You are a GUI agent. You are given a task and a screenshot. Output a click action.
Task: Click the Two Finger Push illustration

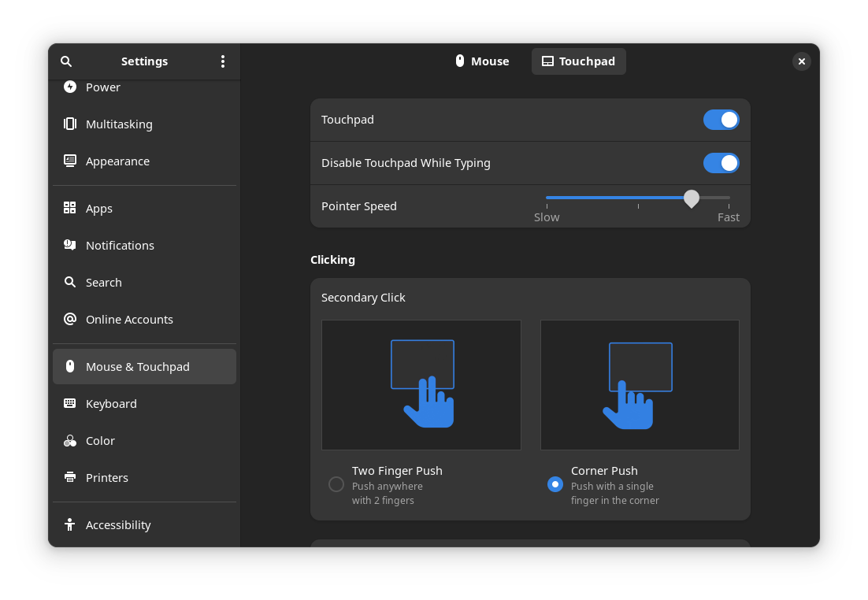pyautogui.click(x=421, y=385)
